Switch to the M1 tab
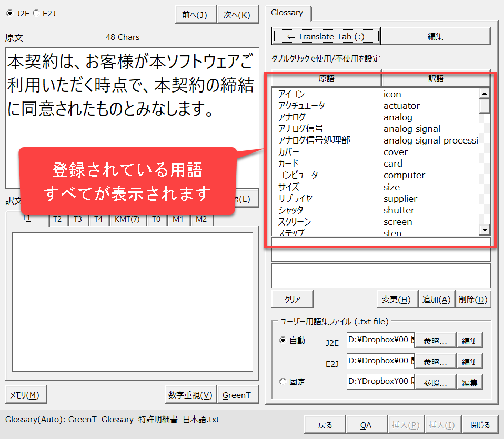Viewport: 504px width, 439px height. click(x=178, y=219)
